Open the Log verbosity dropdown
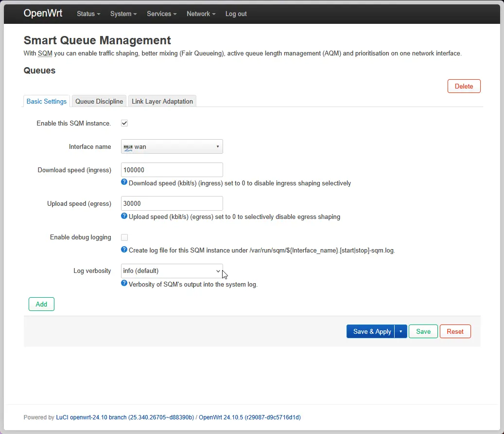 tap(172, 271)
